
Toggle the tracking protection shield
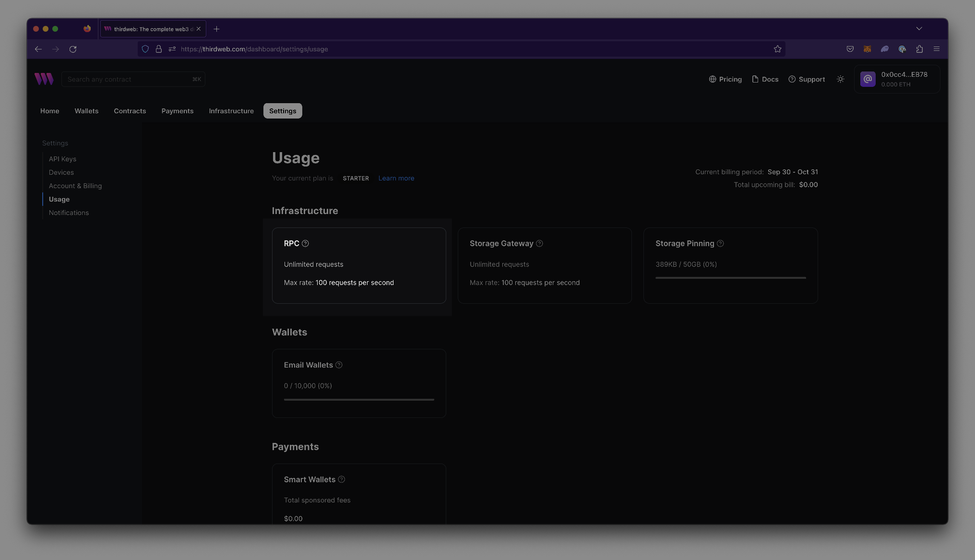coord(145,49)
